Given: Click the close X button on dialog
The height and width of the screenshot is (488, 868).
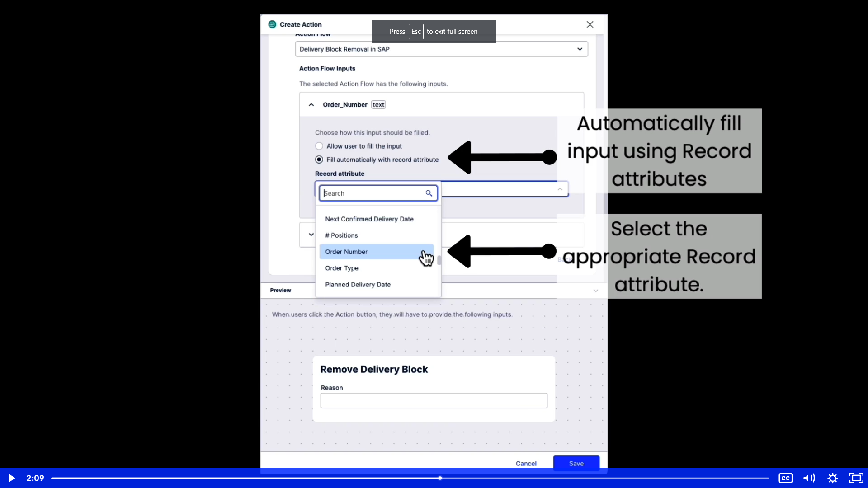Looking at the screenshot, I should coord(590,24).
